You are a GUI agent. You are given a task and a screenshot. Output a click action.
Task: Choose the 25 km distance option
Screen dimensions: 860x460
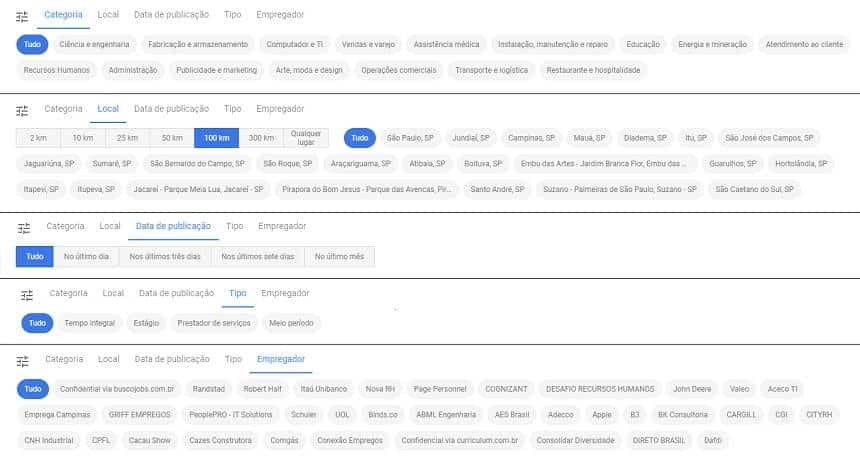click(127, 138)
